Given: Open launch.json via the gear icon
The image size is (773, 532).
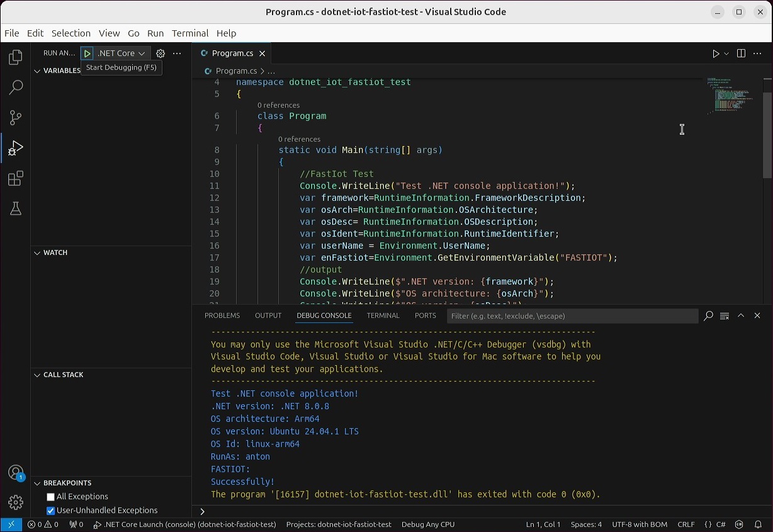Looking at the screenshot, I should point(161,54).
